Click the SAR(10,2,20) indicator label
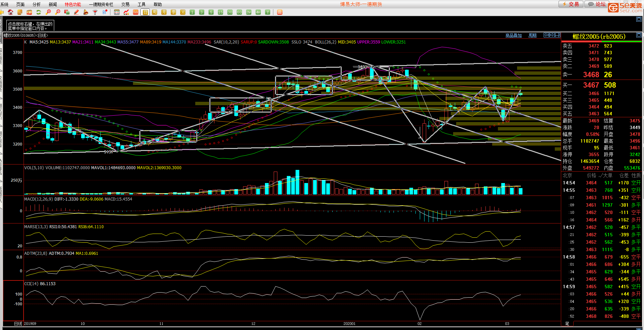The height and width of the screenshot is (330, 644). (226, 42)
